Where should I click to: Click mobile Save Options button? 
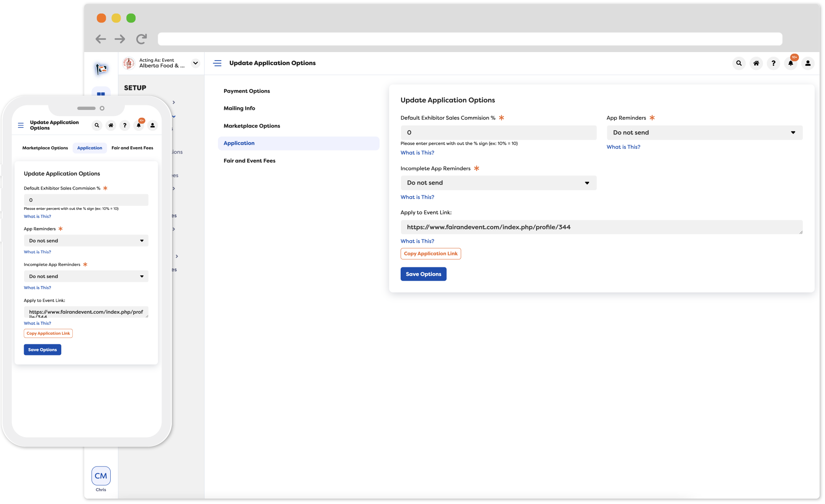[43, 350]
